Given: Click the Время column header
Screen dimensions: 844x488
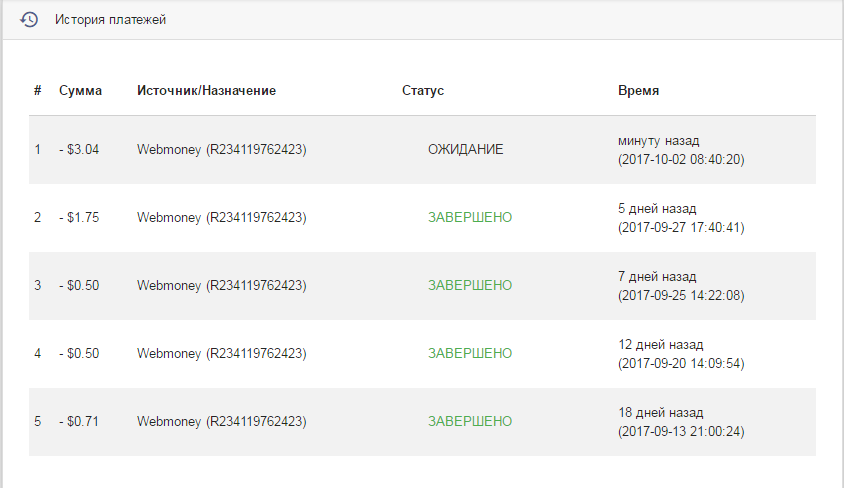Looking at the screenshot, I should tap(638, 90).
